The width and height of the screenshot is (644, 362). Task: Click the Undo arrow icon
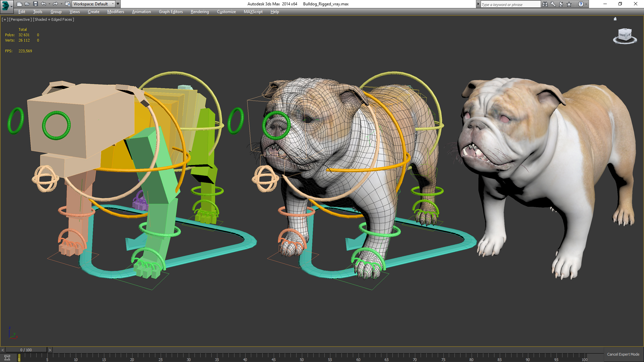coord(43,4)
